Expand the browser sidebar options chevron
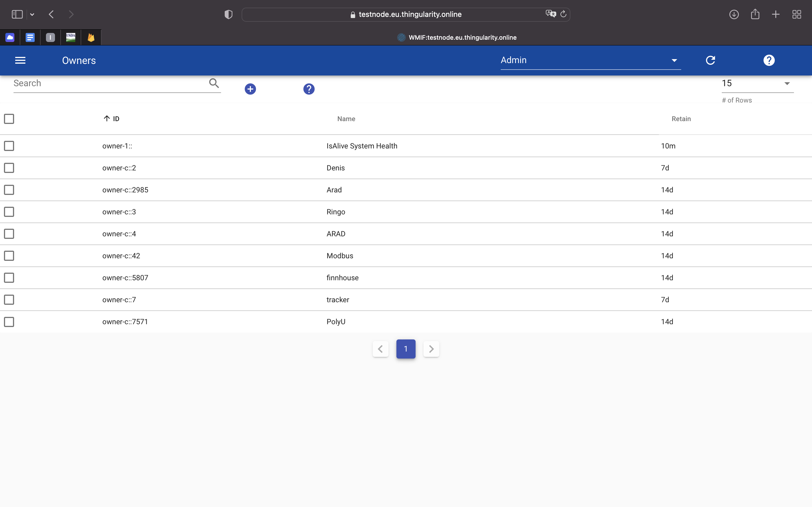Viewport: 812px width, 507px height. [x=32, y=14]
